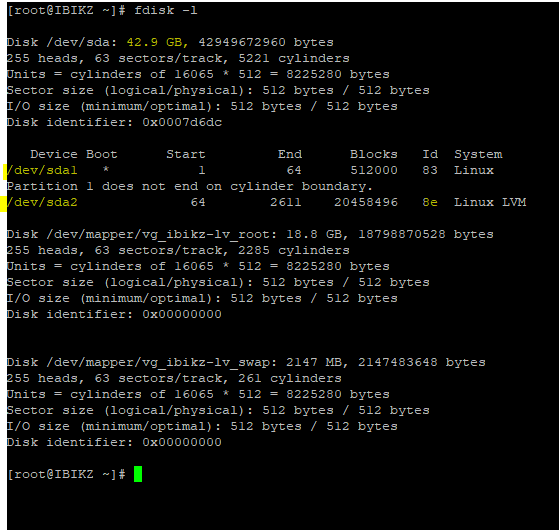
Task: Click '2147483648 bytes' value
Action: 422,362
